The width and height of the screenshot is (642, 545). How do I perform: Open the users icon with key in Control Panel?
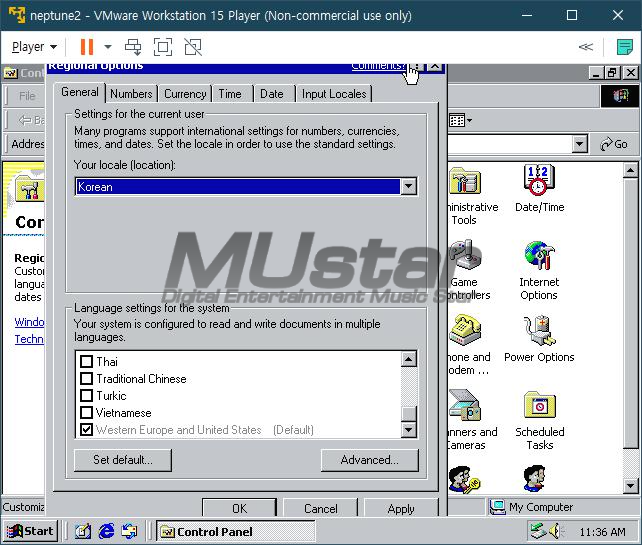click(463, 479)
